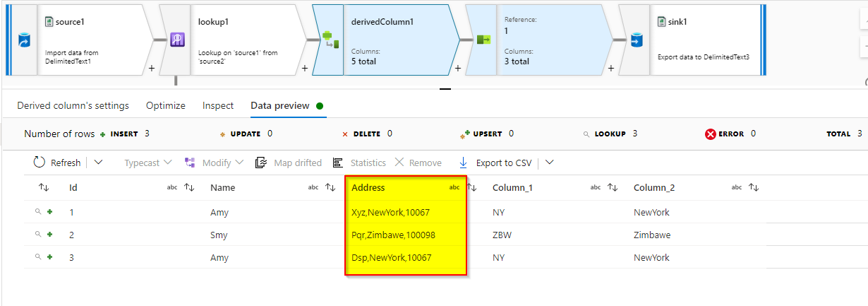868x306 pixels.
Task: Sort by the Name column arrows
Action: (330, 187)
